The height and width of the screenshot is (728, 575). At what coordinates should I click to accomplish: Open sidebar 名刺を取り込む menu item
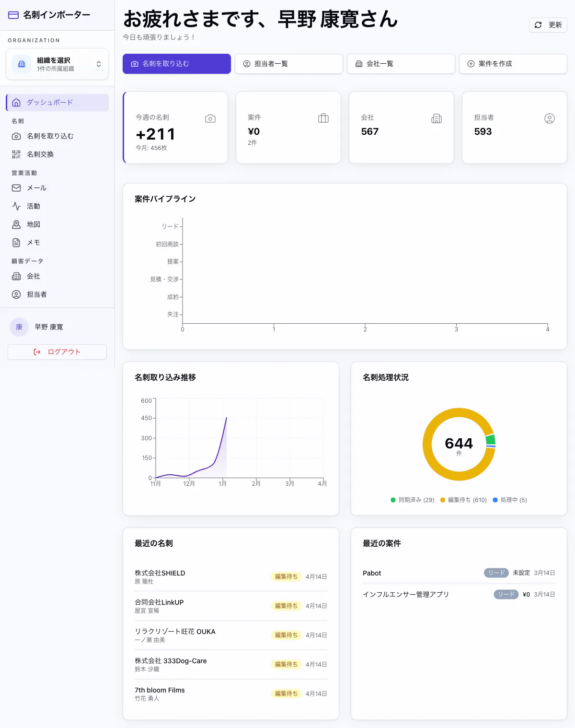(x=57, y=136)
